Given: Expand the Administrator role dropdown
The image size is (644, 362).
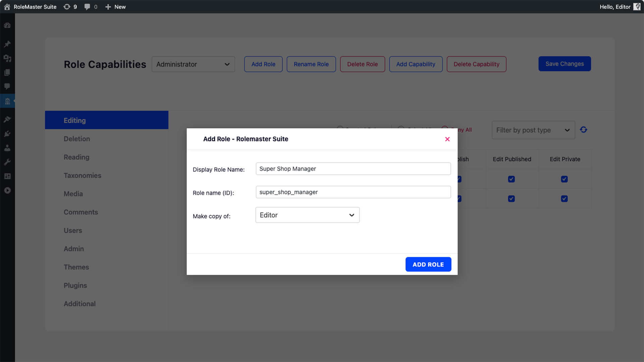Looking at the screenshot, I should 193,64.
